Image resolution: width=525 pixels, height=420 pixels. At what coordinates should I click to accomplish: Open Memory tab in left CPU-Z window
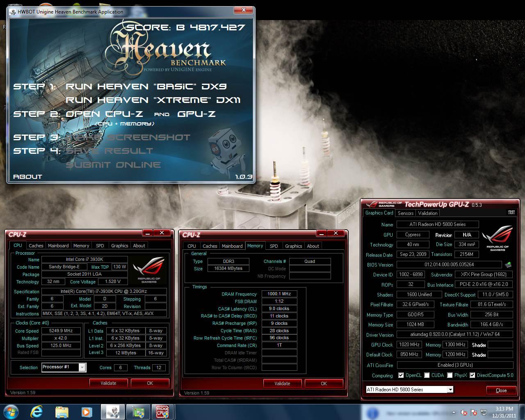click(81, 246)
